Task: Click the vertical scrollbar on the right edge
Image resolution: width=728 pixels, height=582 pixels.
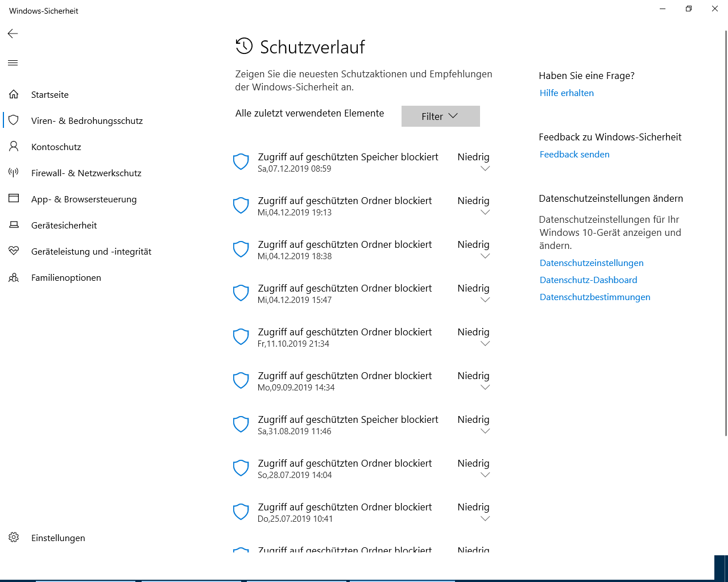Action: tap(725, 227)
